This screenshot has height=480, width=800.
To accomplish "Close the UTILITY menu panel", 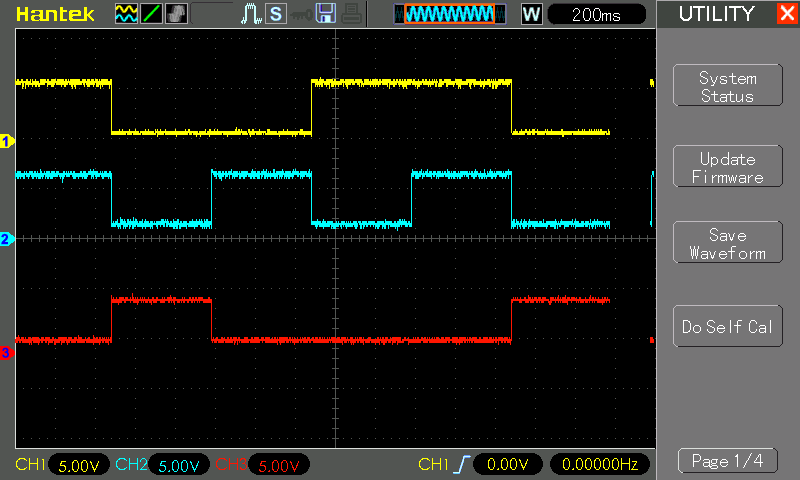I will click(786, 14).
